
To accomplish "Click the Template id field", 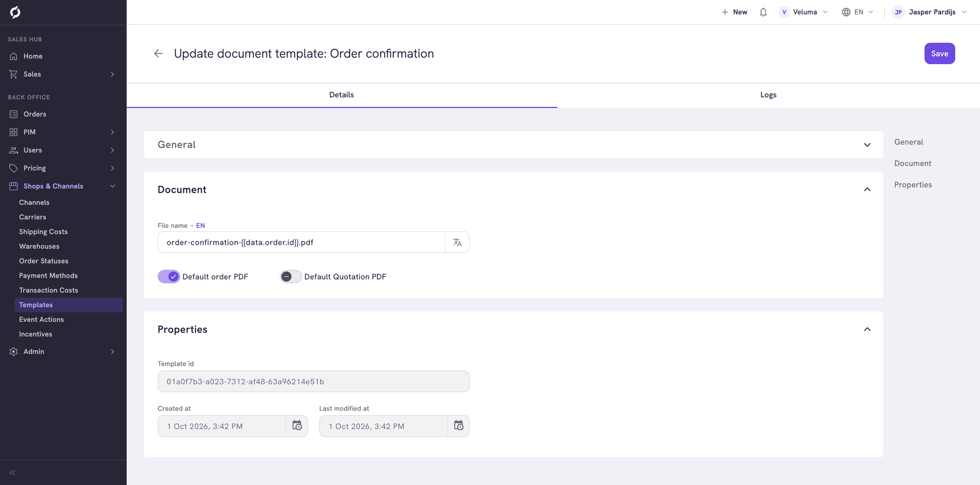I will (x=314, y=381).
